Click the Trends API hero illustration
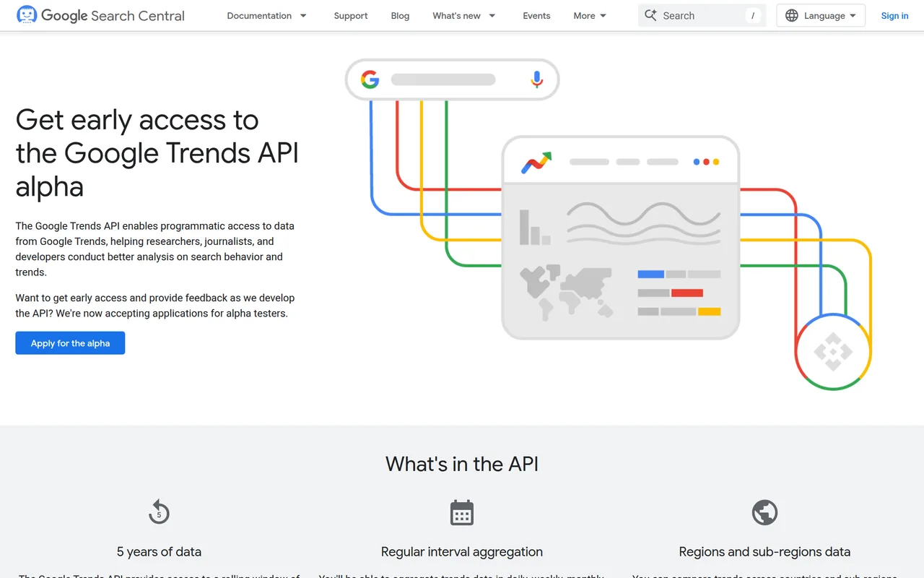This screenshot has height=578, width=924. click(x=609, y=224)
